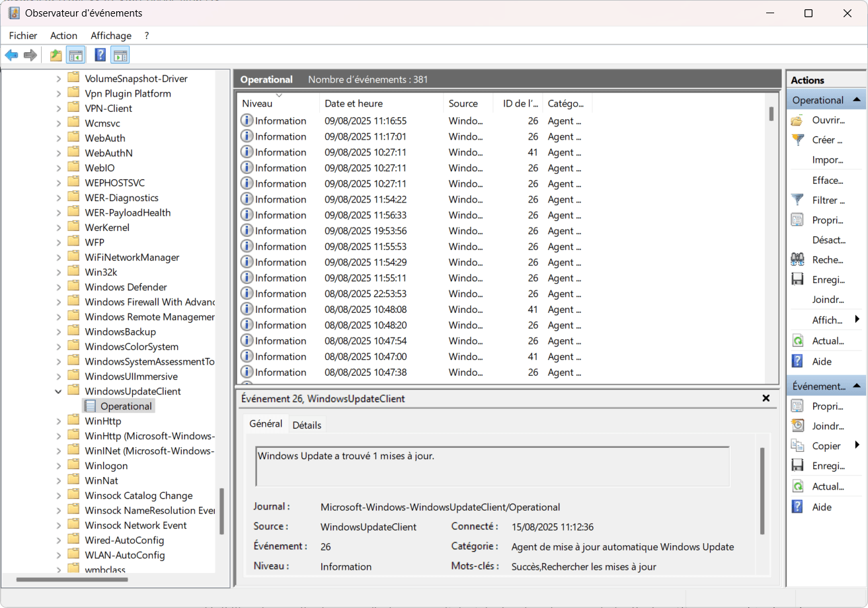The width and height of the screenshot is (868, 608).
Task: Expand the WinHttp tree node
Action: 58,421
